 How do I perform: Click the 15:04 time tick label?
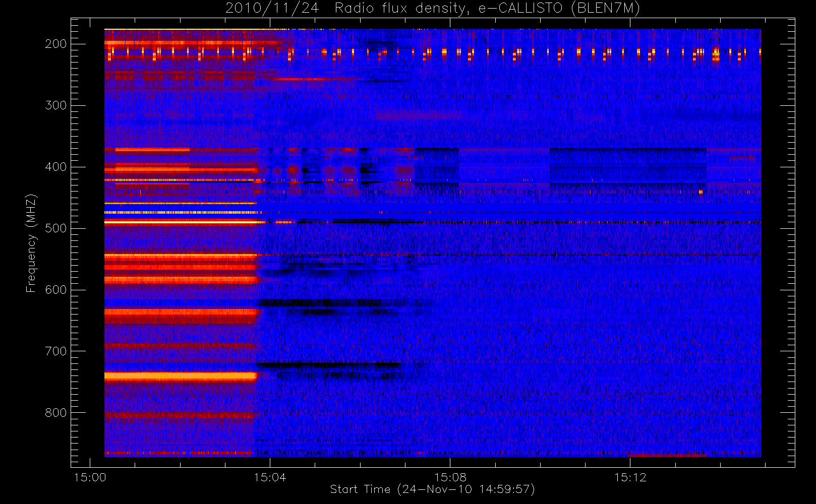click(270, 477)
